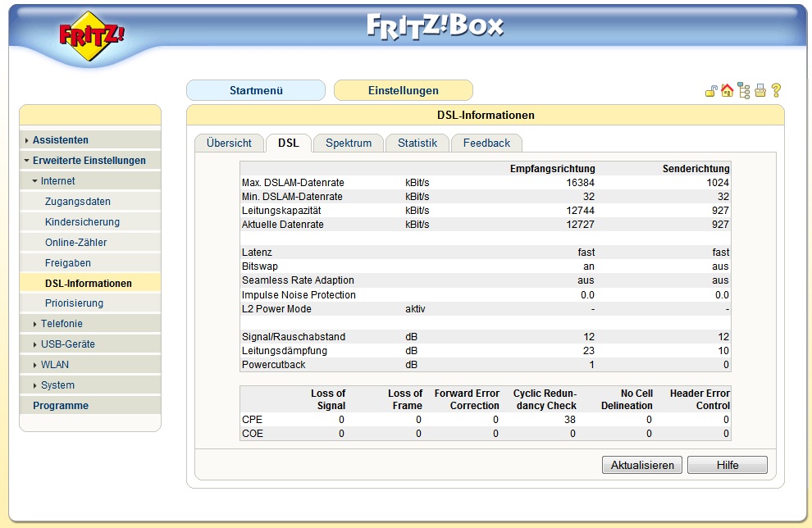Click the printer icon
The height and width of the screenshot is (528, 812).
click(760, 90)
